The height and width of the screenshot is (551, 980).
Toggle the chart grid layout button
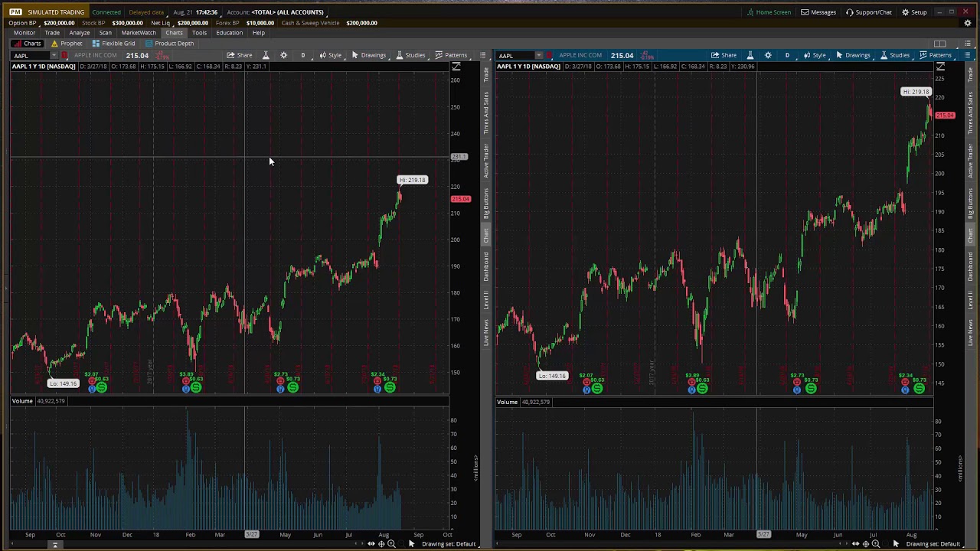click(940, 44)
